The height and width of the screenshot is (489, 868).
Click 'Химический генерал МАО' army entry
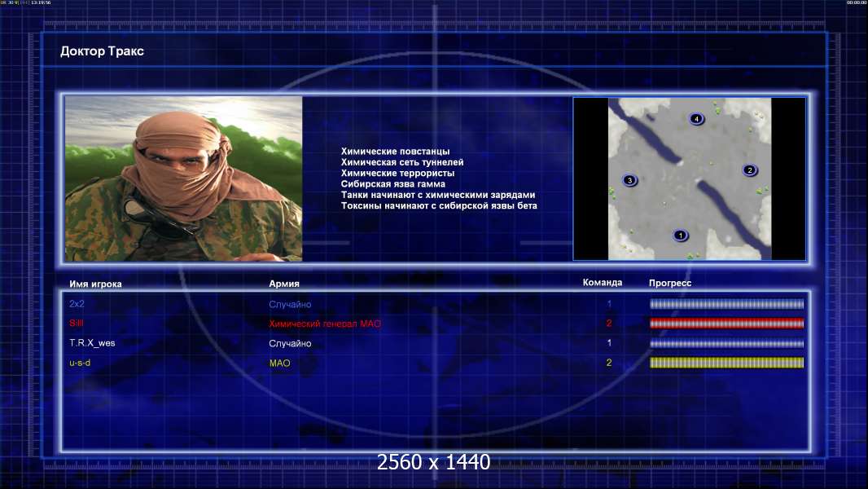[x=325, y=324]
